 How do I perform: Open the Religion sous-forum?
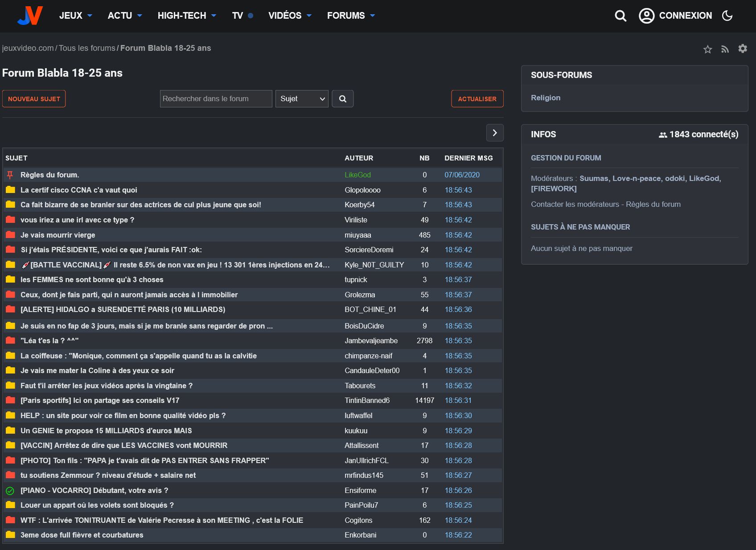pyautogui.click(x=546, y=98)
